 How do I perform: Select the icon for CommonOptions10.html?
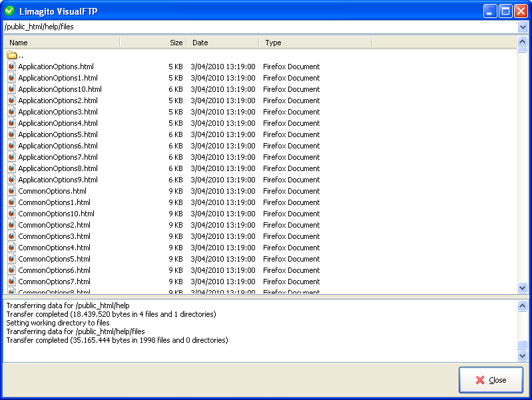pyautogui.click(x=11, y=214)
